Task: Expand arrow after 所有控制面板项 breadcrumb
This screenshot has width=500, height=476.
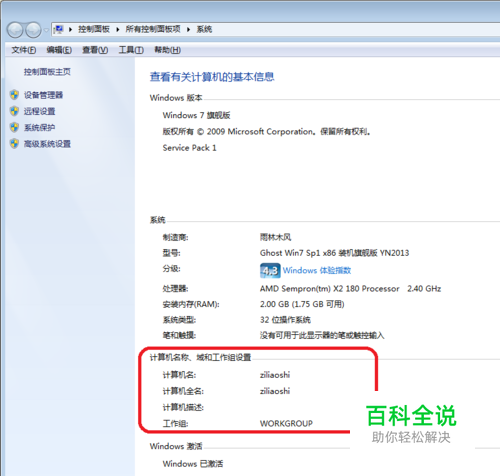Action: [x=188, y=29]
